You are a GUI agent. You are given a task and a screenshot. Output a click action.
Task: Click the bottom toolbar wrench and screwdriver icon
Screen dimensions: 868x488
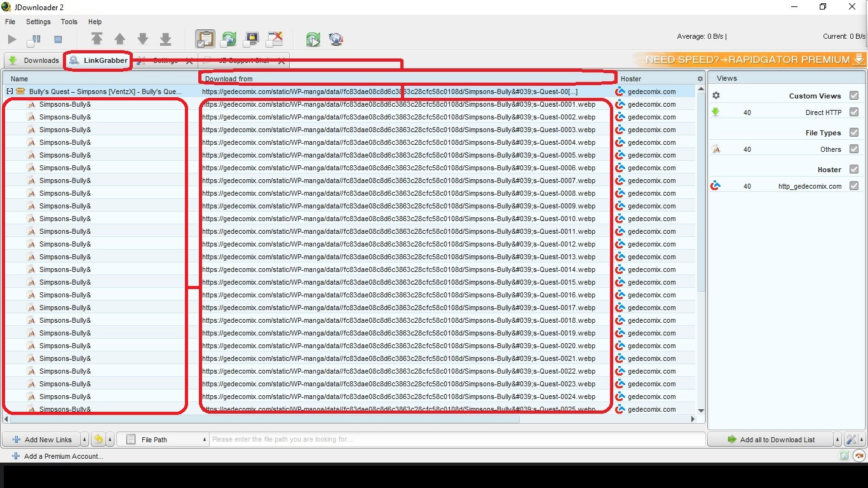point(851,439)
